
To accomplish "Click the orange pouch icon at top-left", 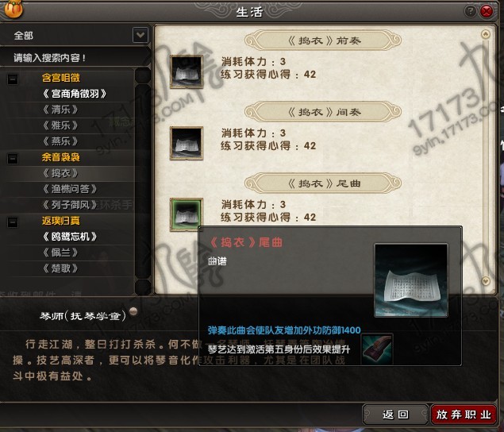I will point(13,9).
